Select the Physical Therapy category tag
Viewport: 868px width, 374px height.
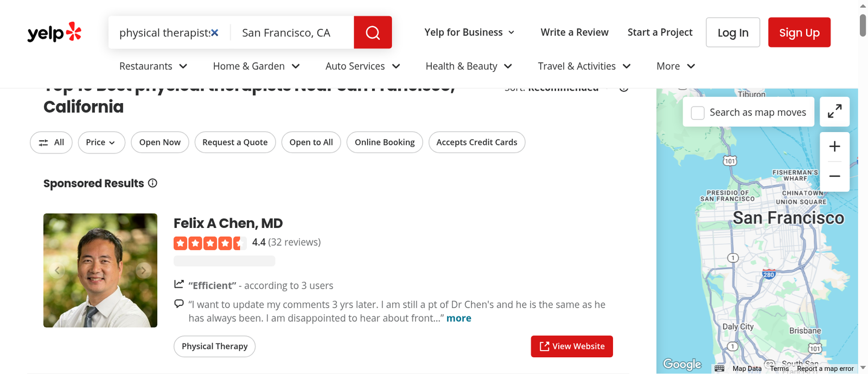point(214,346)
